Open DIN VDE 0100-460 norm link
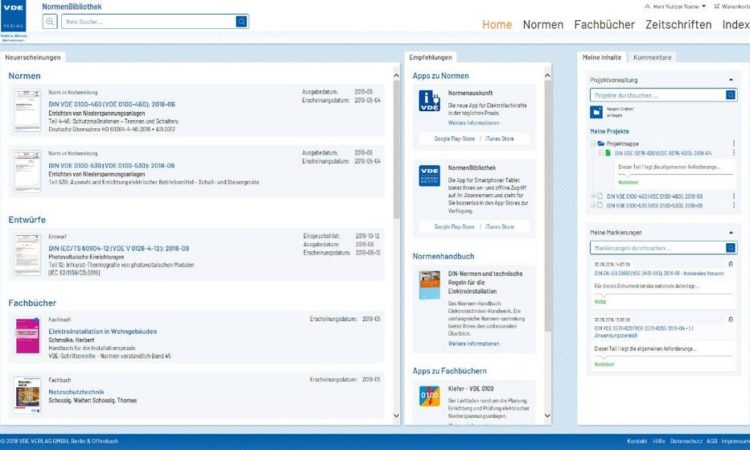This screenshot has height=450, width=750. tap(111, 104)
